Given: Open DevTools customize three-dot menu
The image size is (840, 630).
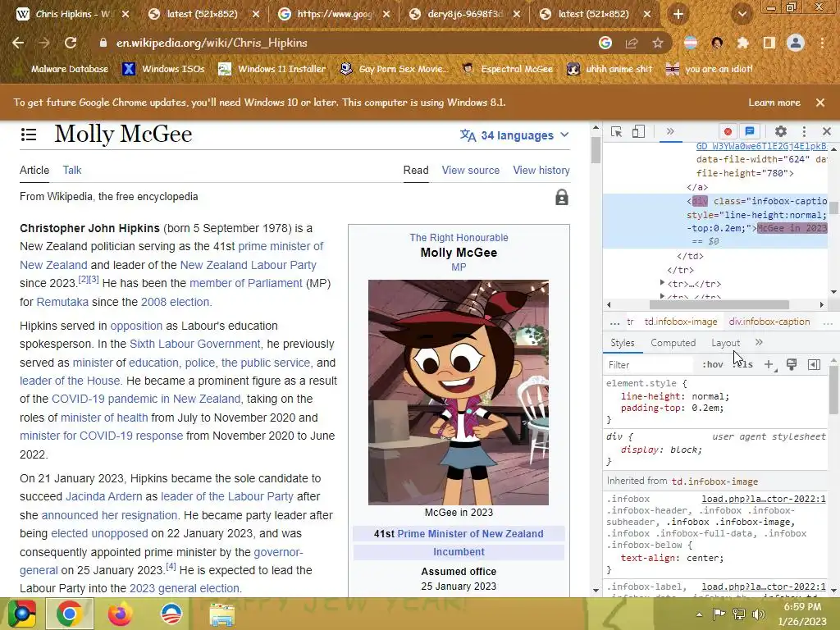Looking at the screenshot, I should click(804, 131).
